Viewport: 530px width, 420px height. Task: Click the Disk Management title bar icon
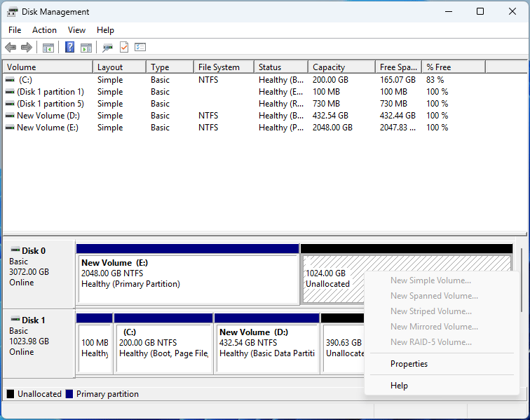click(x=12, y=12)
